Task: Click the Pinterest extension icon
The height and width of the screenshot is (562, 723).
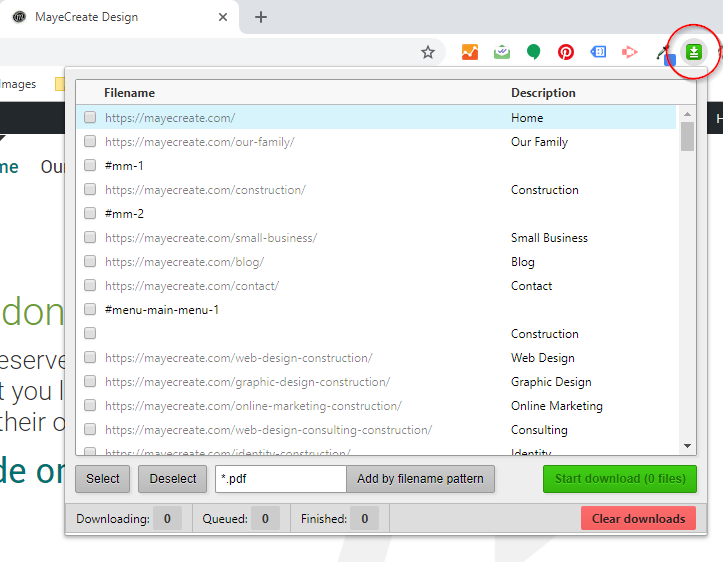Action: click(566, 52)
